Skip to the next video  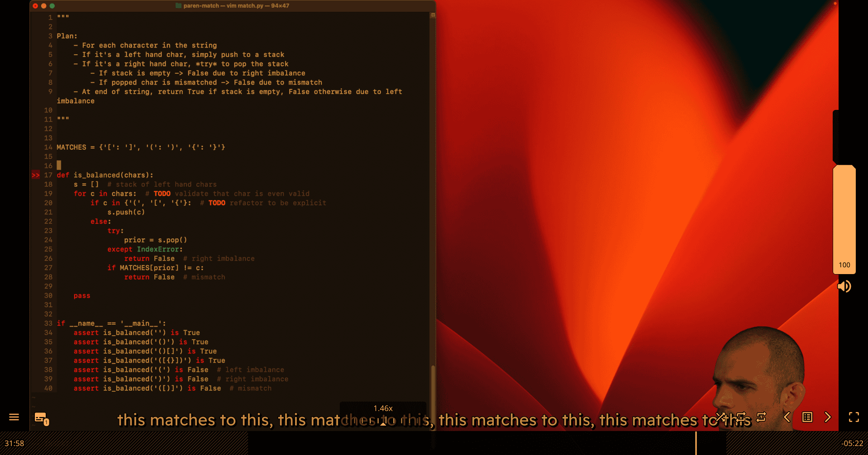(828, 417)
